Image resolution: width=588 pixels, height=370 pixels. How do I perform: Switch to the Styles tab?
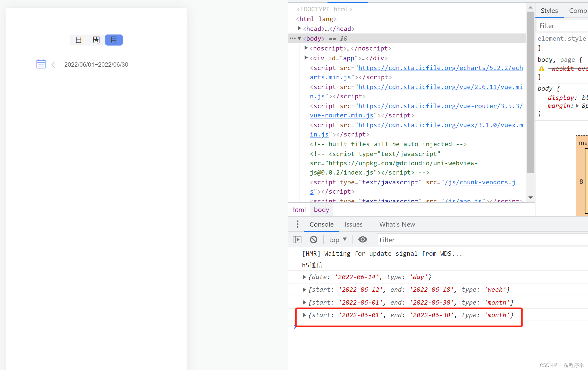coord(549,11)
